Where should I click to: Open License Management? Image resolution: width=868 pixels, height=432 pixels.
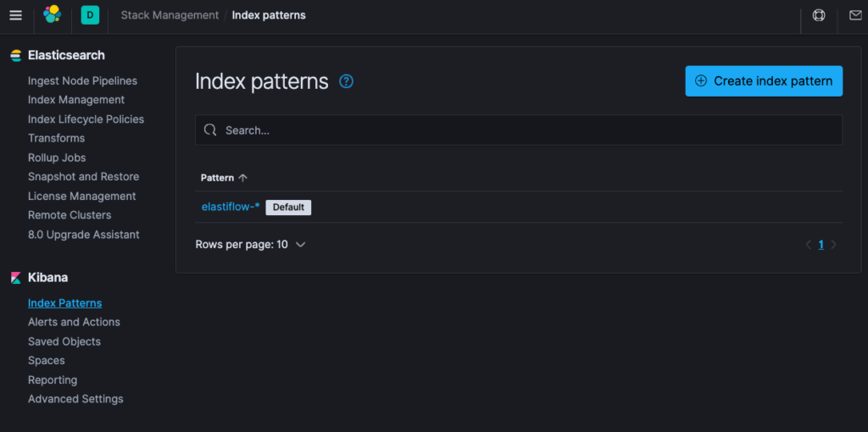click(82, 196)
